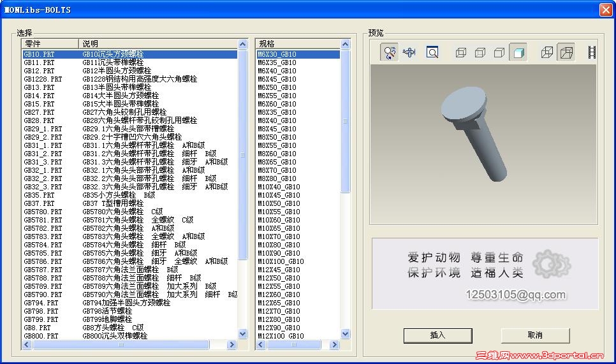This screenshot has height=364, width=616.
Task: Select the GB12.PRT part row
Action: click(129, 71)
